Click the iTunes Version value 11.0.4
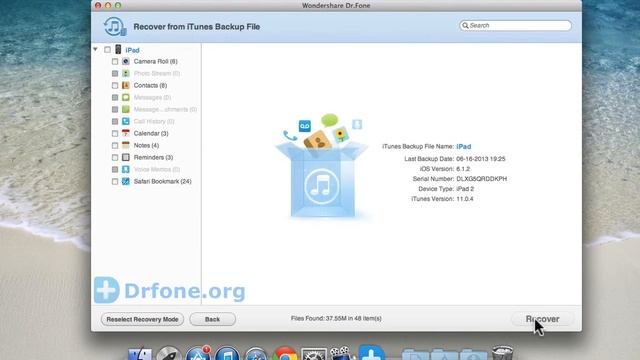640x360 pixels. (465, 199)
